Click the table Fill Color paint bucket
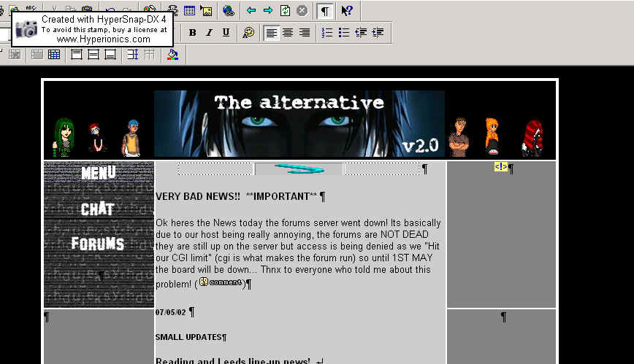The image size is (634, 364). 172,55
